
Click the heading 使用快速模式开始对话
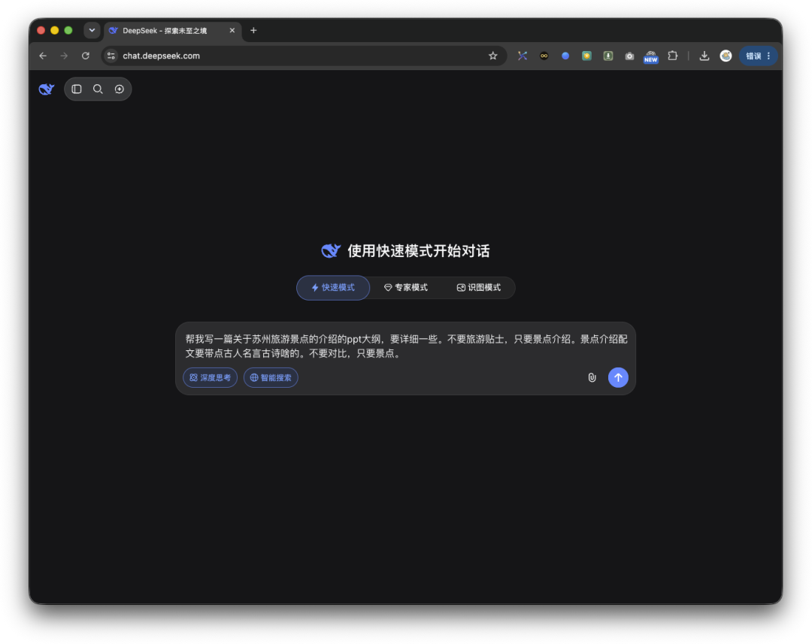click(x=419, y=251)
